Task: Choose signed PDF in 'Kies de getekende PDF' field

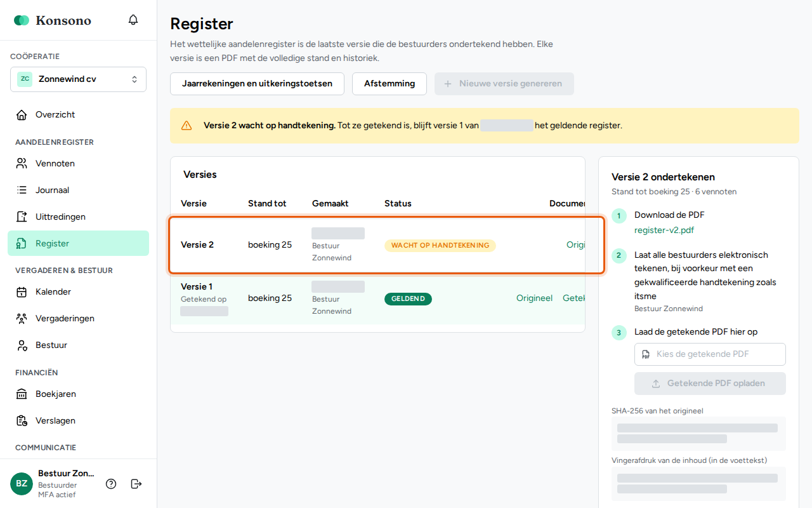Action: 710,354
